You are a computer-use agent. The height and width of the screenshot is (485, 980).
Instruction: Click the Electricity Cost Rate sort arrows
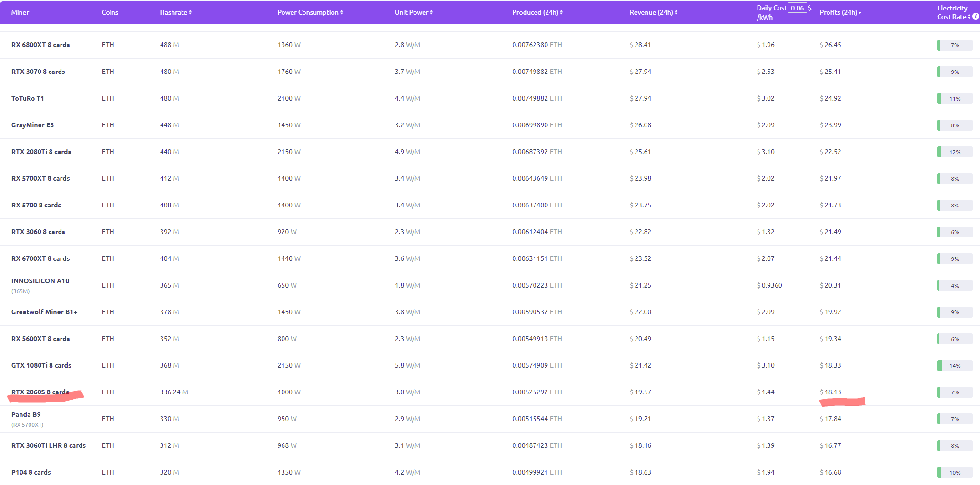(969, 17)
